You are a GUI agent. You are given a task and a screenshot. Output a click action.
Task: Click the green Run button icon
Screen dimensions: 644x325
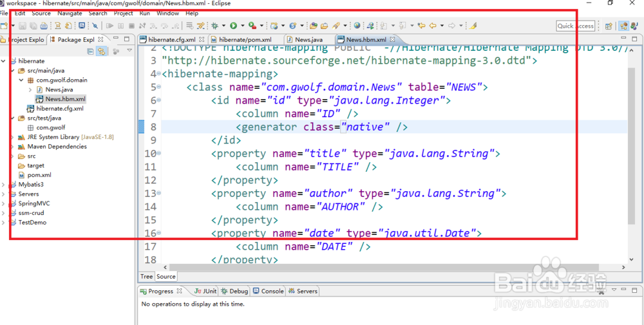pyautogui.click(x=233, y=26)
